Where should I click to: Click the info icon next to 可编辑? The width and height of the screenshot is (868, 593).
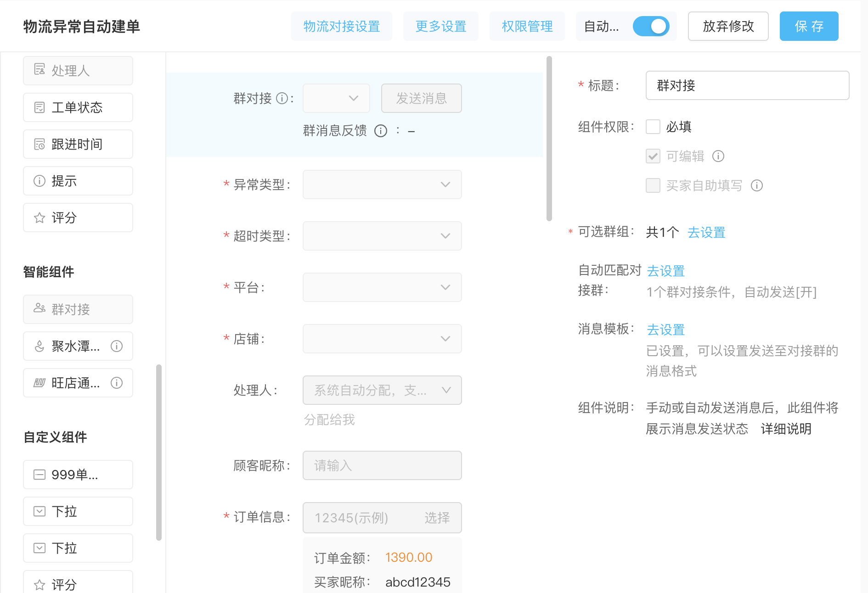tap(718, 156)
